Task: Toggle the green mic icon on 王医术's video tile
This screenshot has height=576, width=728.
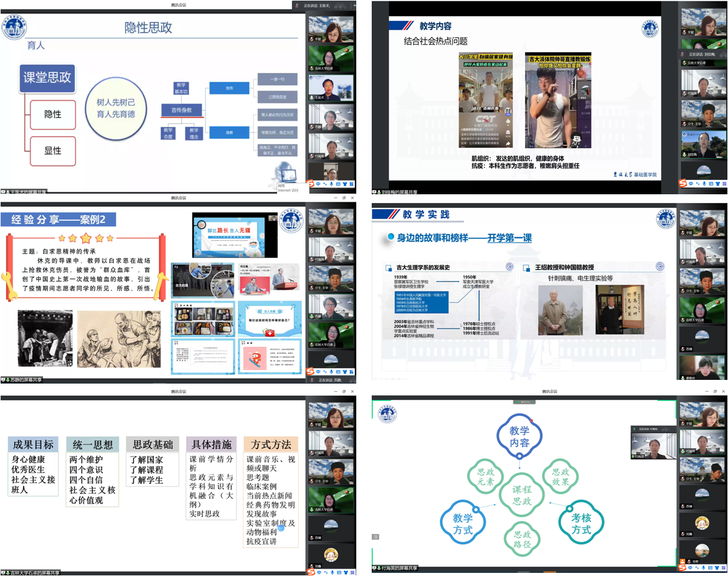Action: coord(311,97)
